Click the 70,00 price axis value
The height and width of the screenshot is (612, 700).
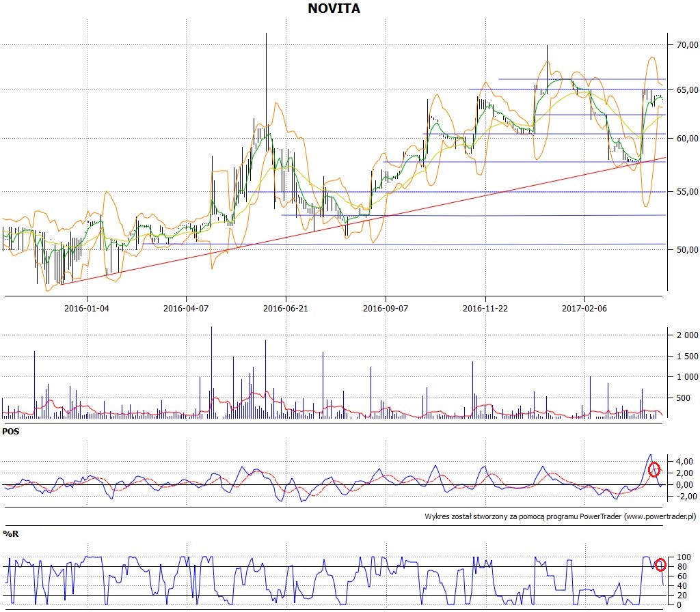click(x=688, y=44)
